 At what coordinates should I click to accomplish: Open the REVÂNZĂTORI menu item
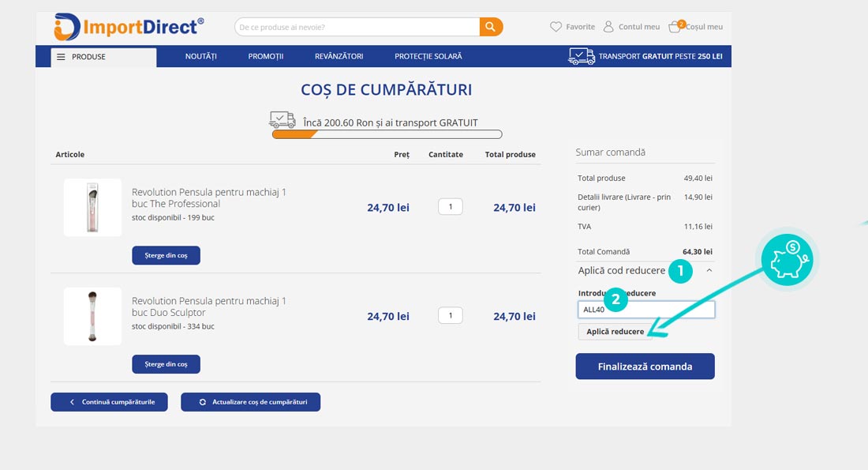(339, 57)
